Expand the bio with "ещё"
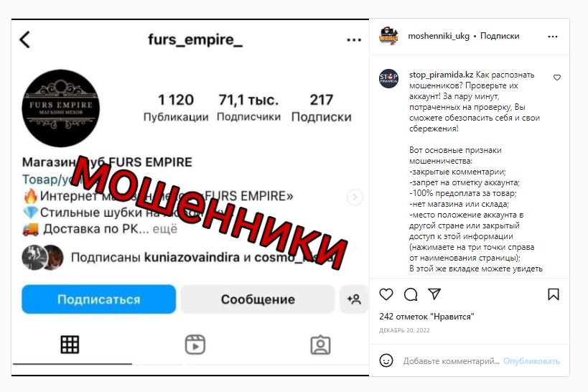This screenshot has height=392, width=588. (164, 229)
